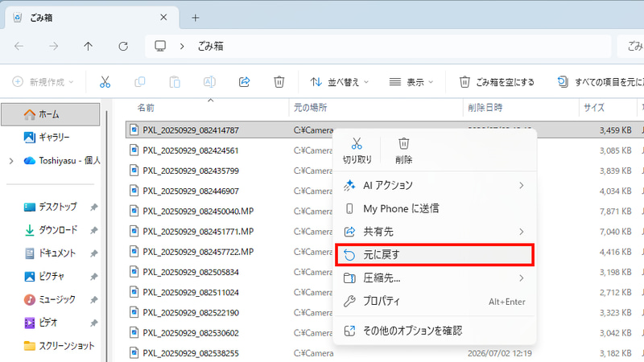Select その他のオプションを確認 menu item
644x362 pixels.
tap(435, 331)
